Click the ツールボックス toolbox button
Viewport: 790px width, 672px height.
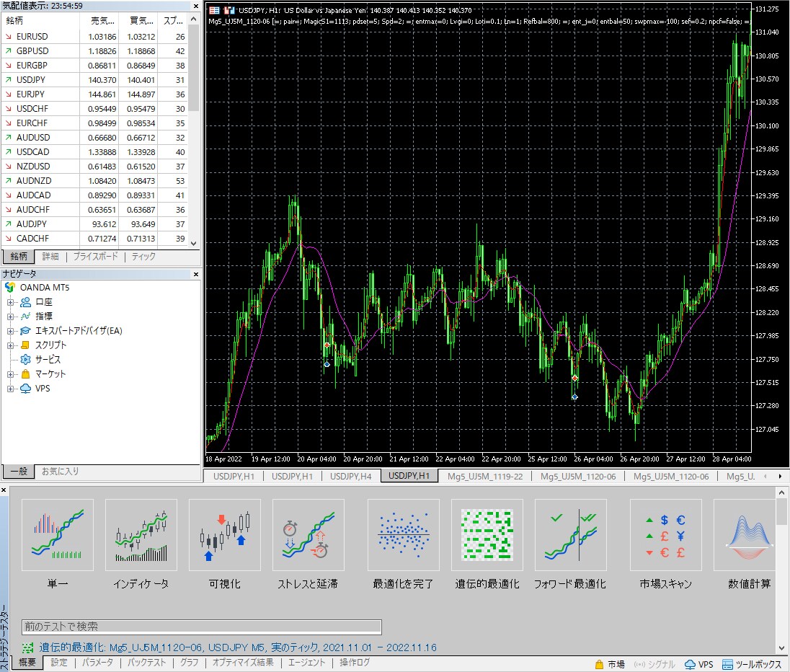tap(753, 665)
